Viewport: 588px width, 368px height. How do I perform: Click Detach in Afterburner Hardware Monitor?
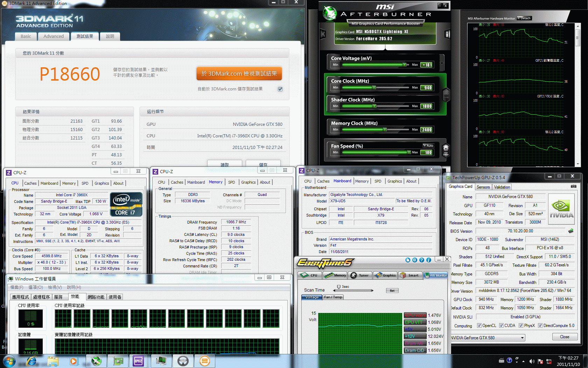tap(525, 18)
